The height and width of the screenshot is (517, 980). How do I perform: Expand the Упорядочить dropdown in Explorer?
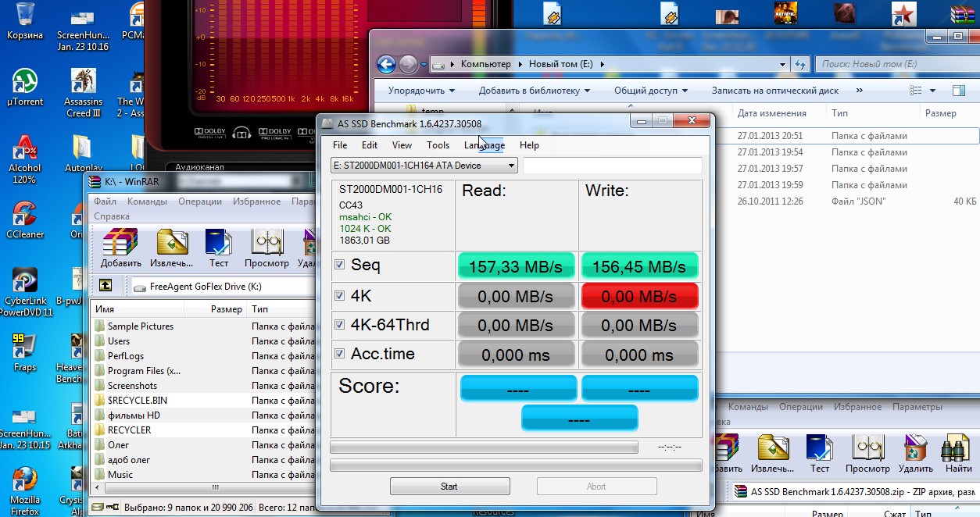pyautogui.click(x=421, y=91)
